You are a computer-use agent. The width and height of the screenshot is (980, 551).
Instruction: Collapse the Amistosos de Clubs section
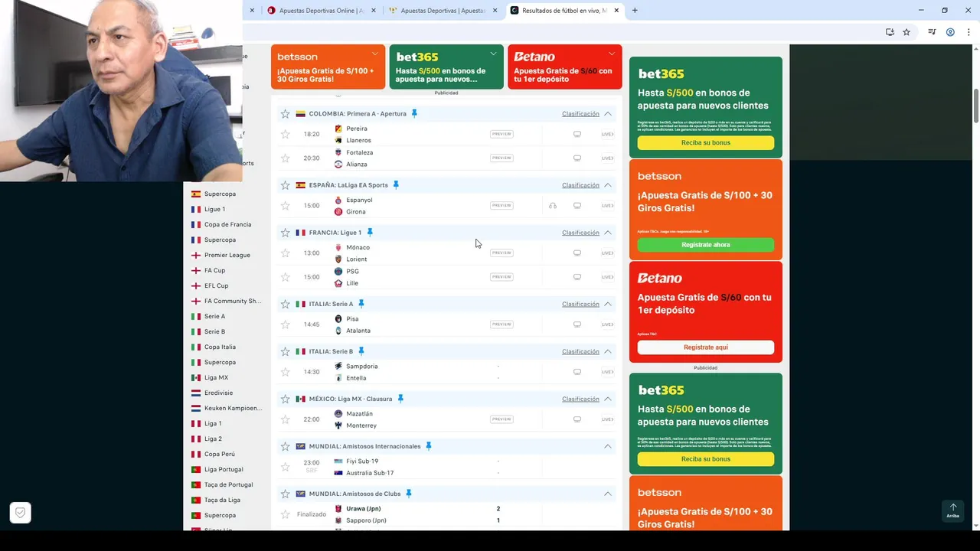pos(607,494)
